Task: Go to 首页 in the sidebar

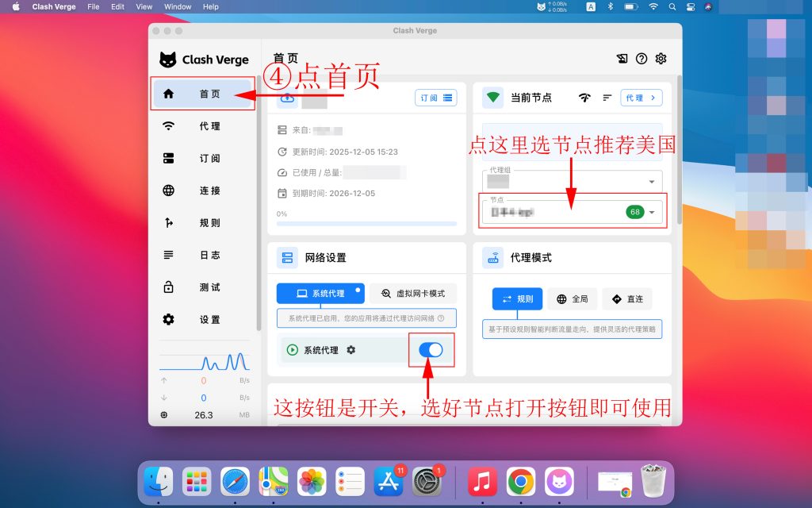Action: 204,94
